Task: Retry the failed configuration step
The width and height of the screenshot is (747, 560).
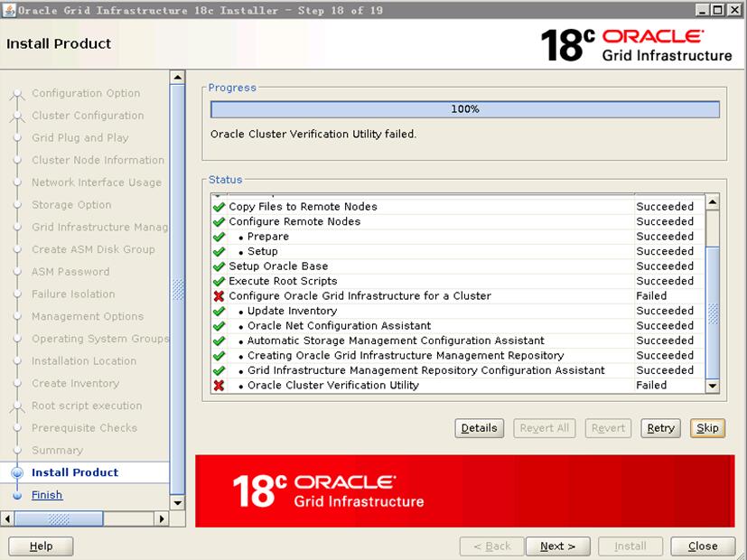Action: click(x=660, y=428)
